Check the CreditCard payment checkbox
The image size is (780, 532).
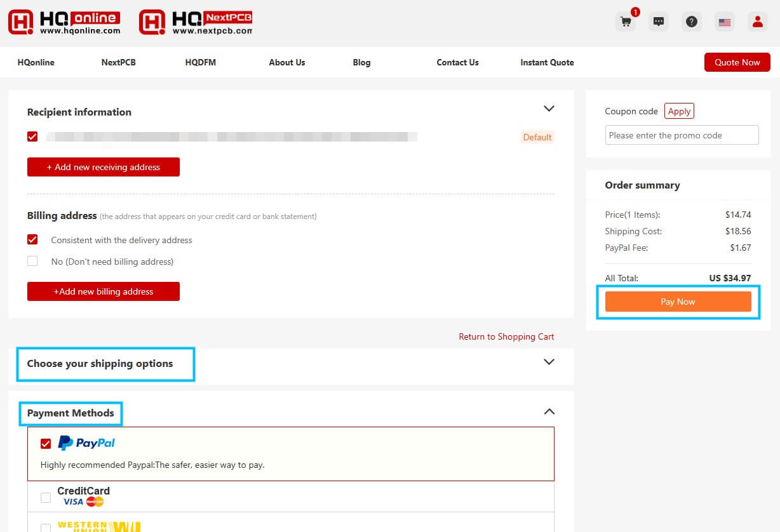46,498
